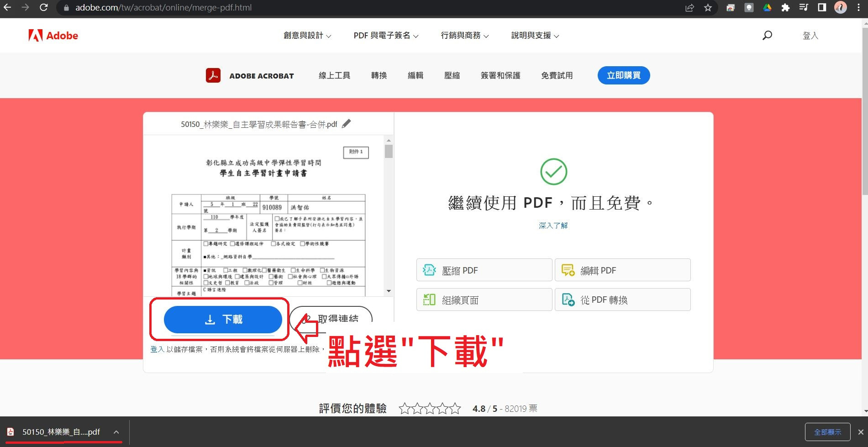
Task: Open 簽署和保護 tab
Action: click(500, 75)
